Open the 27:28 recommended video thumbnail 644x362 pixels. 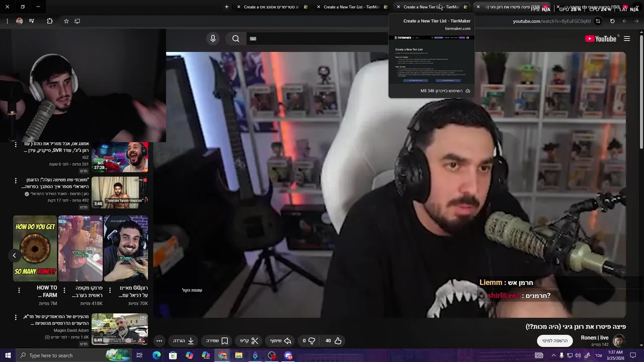coord(120,157)
